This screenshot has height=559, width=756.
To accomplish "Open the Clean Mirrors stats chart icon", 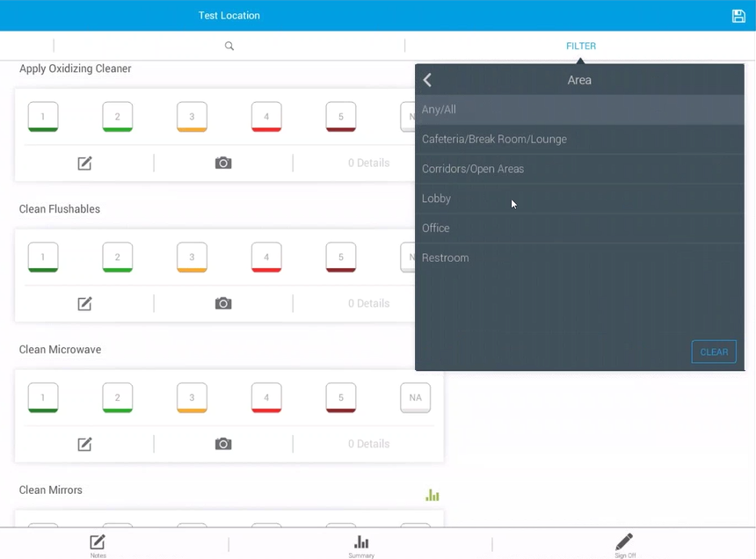I will pos(432,495).
